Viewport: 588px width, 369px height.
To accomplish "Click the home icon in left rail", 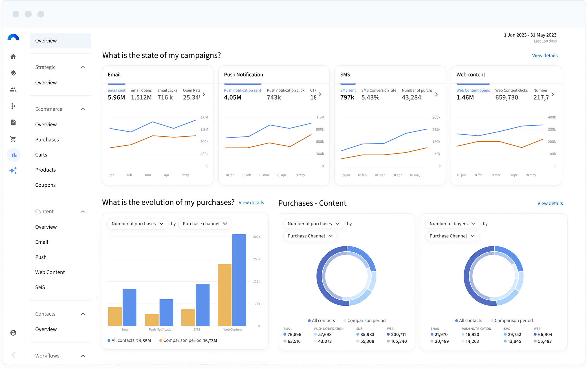I will pos(13,56).
